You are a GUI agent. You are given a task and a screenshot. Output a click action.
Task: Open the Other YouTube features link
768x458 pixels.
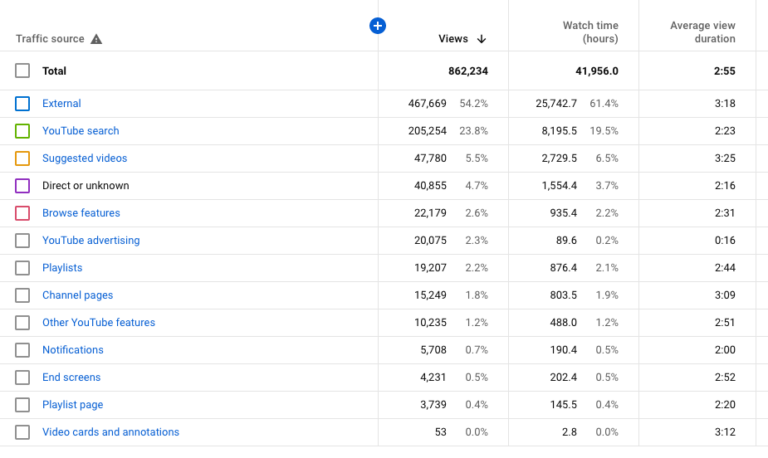[98, 322]
